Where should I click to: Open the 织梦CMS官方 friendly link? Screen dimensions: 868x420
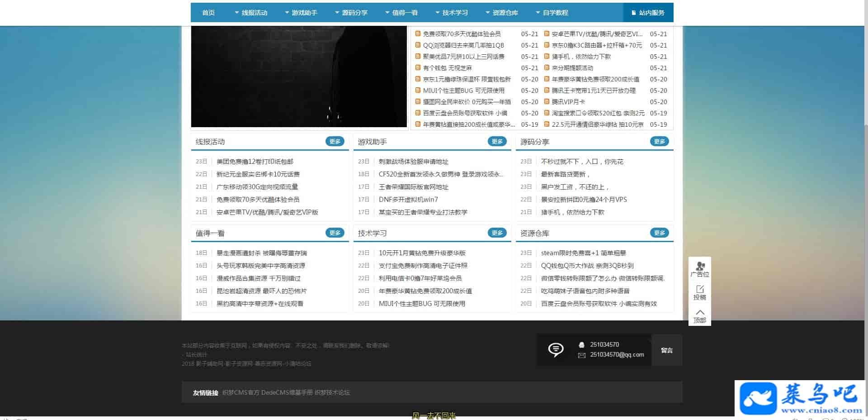[241, 392]
